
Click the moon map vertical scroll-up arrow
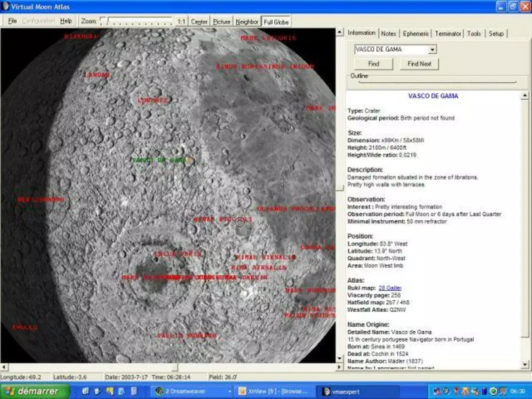click(x=340, y=32)
